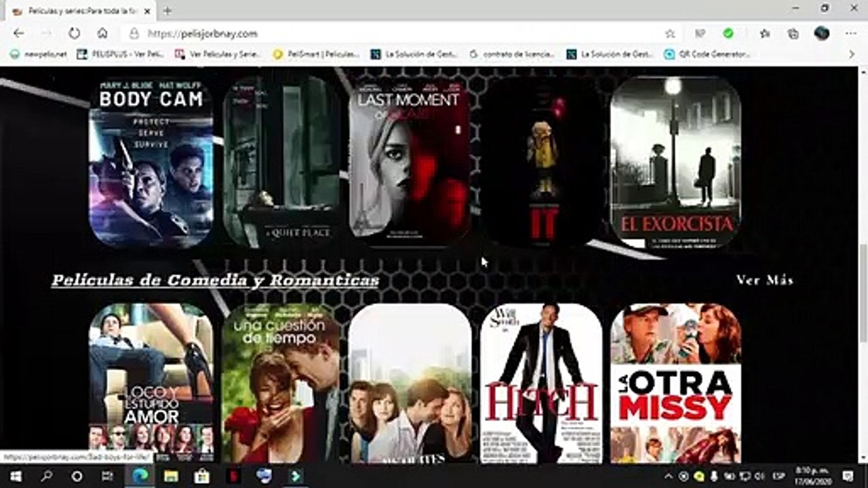Open the Favorites list icon
Viewport: 868px width, 488px height.
coord(765,33)
